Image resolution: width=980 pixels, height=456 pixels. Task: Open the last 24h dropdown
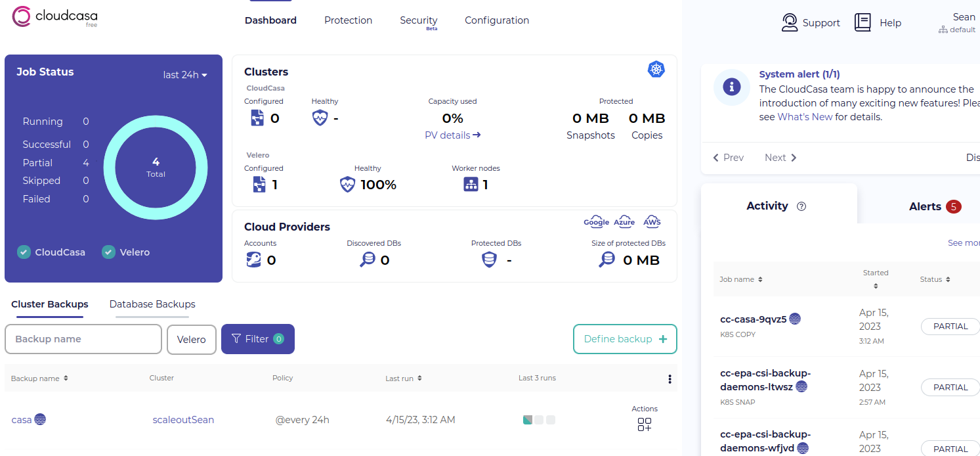(x=185, y=75)
